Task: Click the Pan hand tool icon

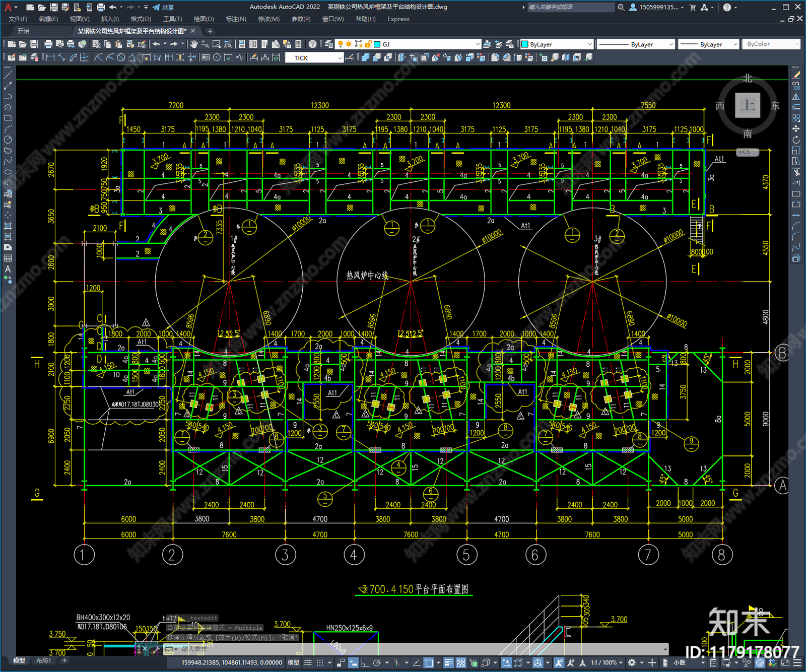Action: (x=194, y=44)
